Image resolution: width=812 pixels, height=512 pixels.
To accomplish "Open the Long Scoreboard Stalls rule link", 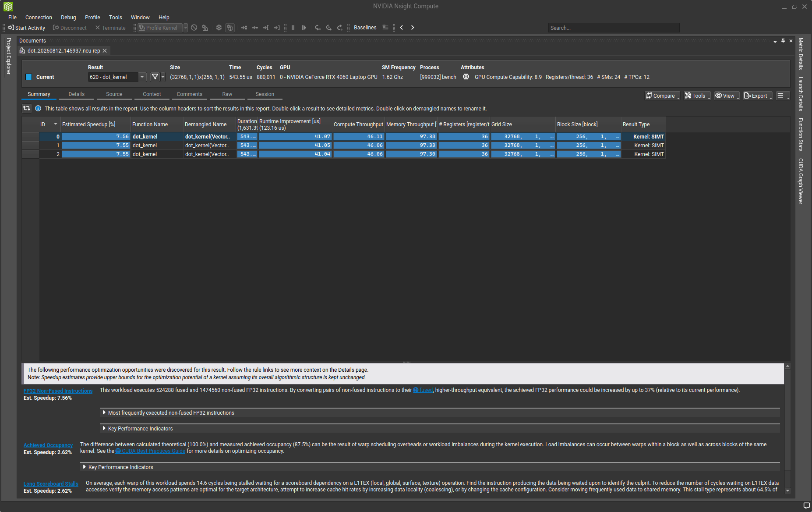I will click(51, 484).
